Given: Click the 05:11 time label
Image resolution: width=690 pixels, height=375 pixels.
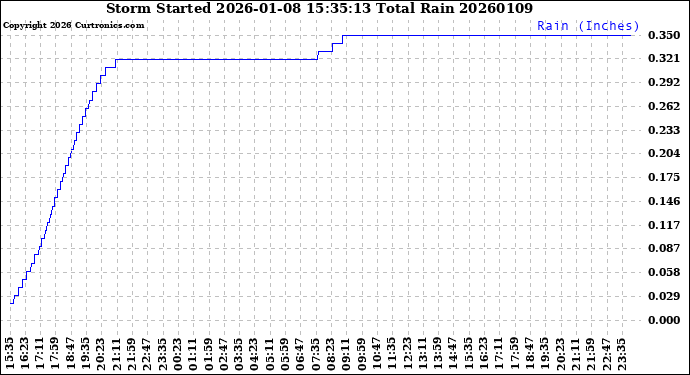Looking at the screenshot, I should (x=269, y=354).
